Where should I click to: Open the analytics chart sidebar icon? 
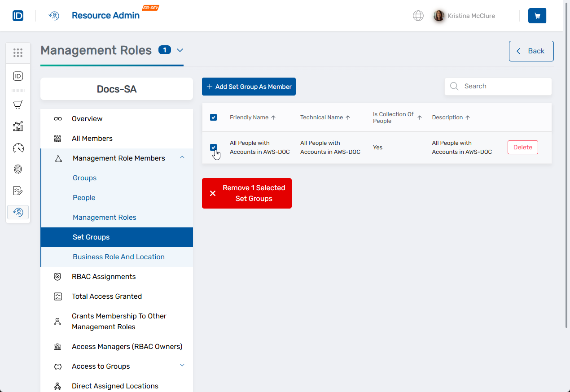(18, 126)
